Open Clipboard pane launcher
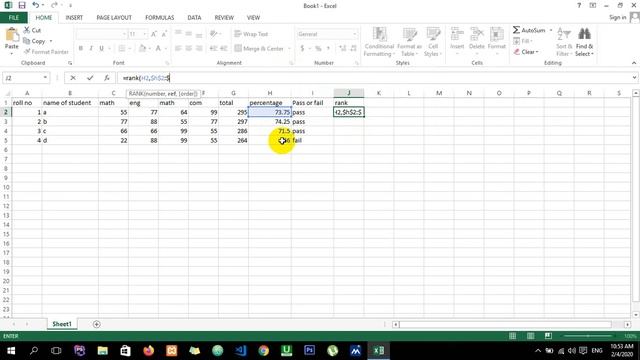This screenshot has width=640, height=360. [x=70, y=63]
